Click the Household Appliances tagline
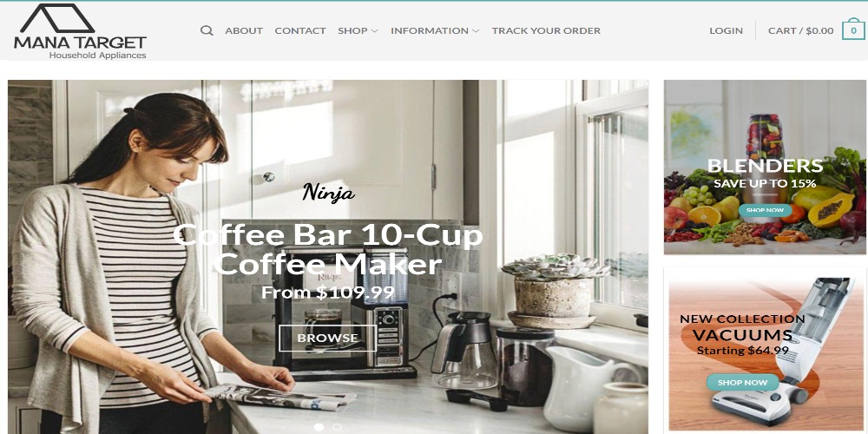This screenshot has width=868, height=434. (x=97, y=56)
